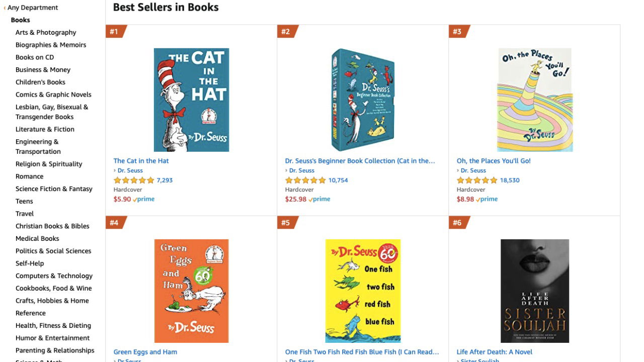Screen dimensions: 644x362
Task: Click Oh, the Places You'll Go! star rating
Action: tap(477, 180)
